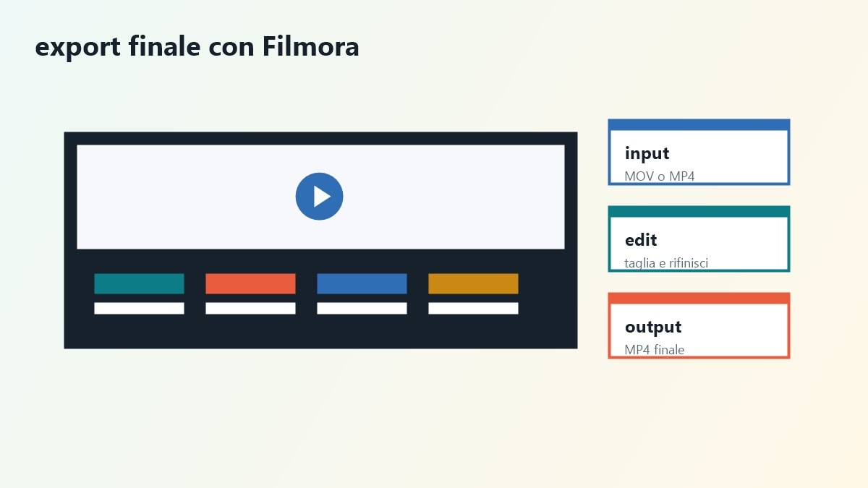Select the amber timeline clip
This screenshot has width=868, height=488.
[473, 283]
